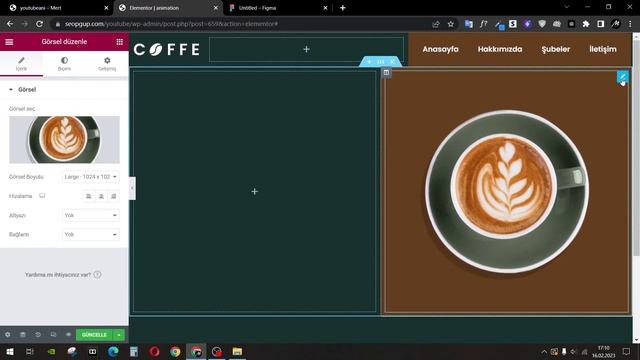Select the coffee cup image on canvas

pos(507,191)
